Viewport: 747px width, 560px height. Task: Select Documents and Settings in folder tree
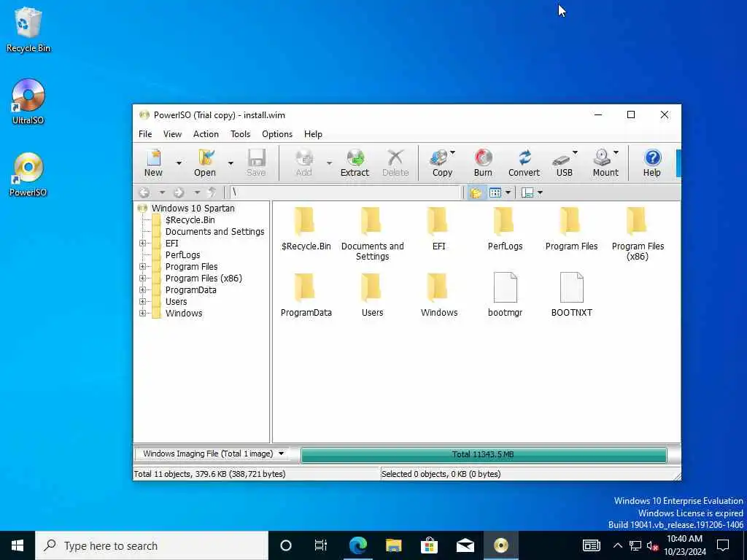[x=215, y=231]
